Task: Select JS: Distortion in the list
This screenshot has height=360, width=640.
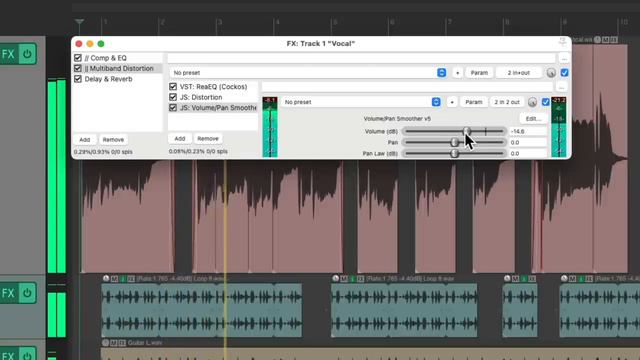Action: pyautogui.click(x=201, y=97)
